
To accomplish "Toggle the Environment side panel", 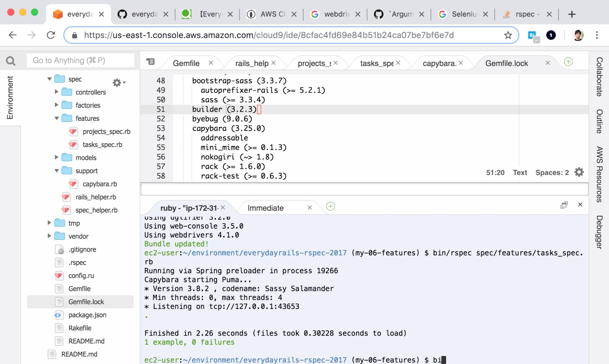I will [10, 97].
